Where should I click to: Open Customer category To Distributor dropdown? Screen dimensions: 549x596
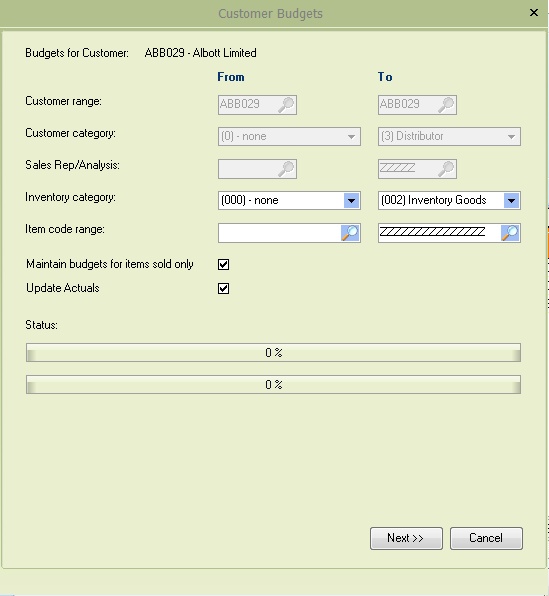coord(449,136)
